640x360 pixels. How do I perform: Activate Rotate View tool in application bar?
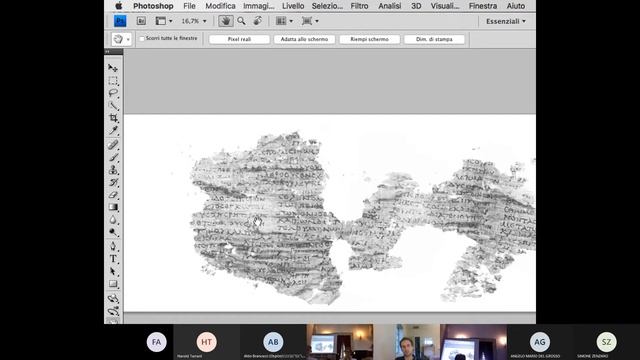258,21
